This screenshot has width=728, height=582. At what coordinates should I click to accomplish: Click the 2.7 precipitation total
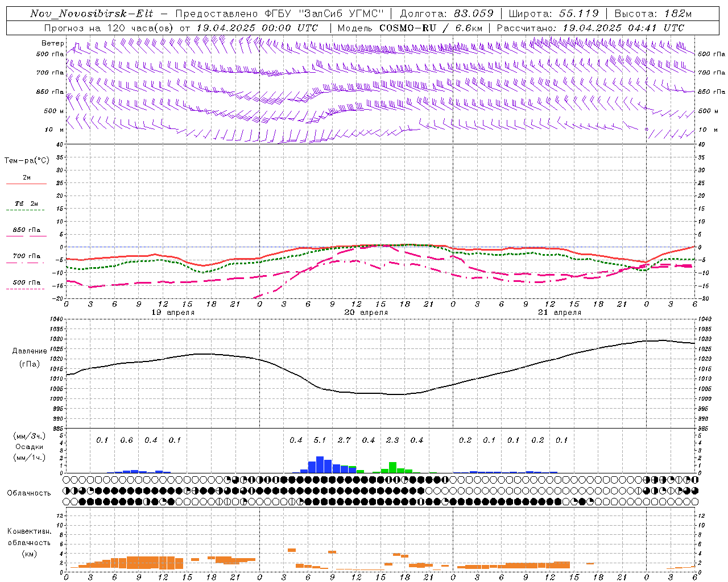tap(344, 440)
